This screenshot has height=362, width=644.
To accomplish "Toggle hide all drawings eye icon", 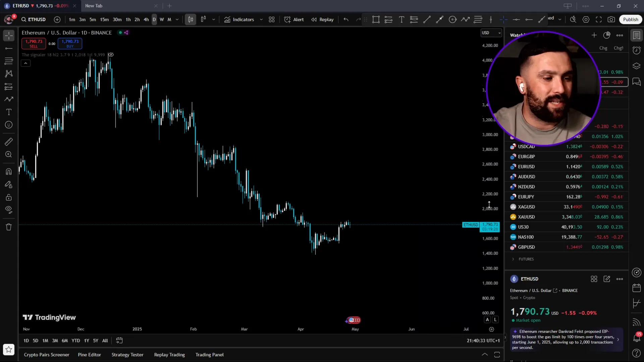I will [9, 210].
